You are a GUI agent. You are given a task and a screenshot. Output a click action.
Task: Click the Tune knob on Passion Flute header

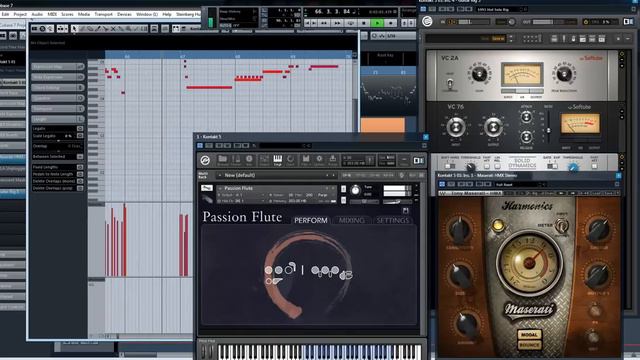pos(356,191)
